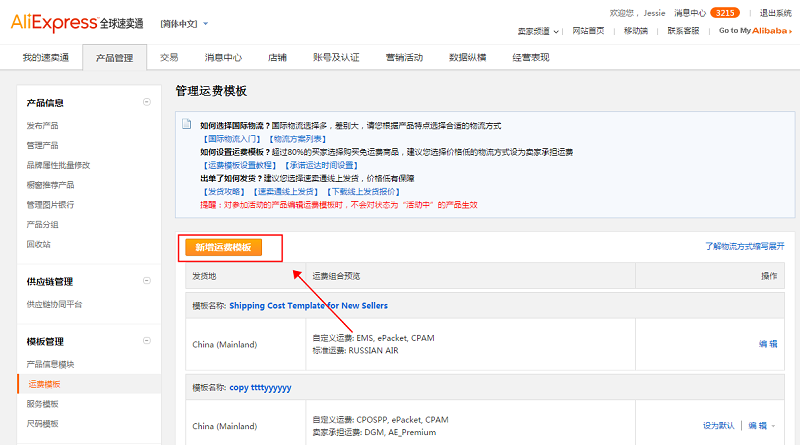
Task: Open 尺码模板 in sidebar
Action: click(42, 424)
